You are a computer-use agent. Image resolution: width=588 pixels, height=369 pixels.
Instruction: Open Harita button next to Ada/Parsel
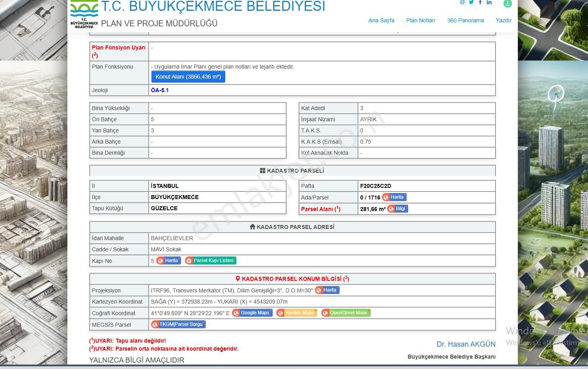point(394,197)
